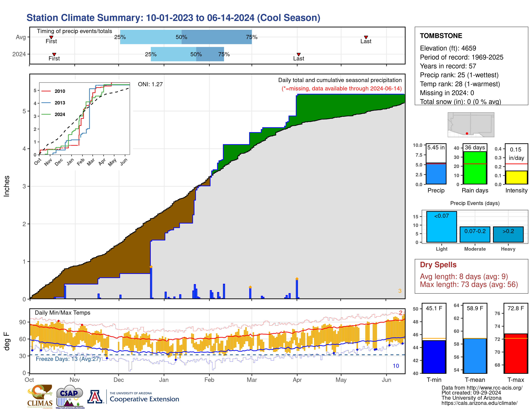Image resolution: width=532 pixels, height=411 pixels.
Task: Click the 2024 'Last' red triangle marker
Action: 299,54
